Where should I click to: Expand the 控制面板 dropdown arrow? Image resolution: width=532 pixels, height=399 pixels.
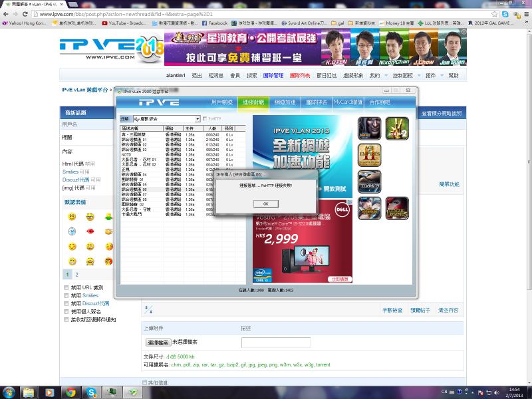[419, 76]
